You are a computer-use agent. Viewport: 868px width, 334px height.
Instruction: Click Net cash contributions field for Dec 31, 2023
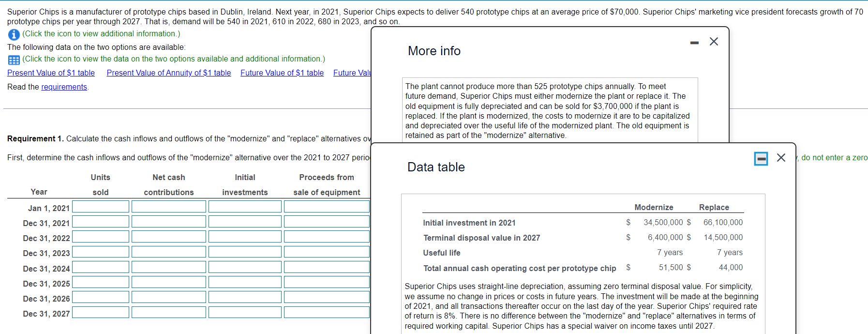[169, 252]
